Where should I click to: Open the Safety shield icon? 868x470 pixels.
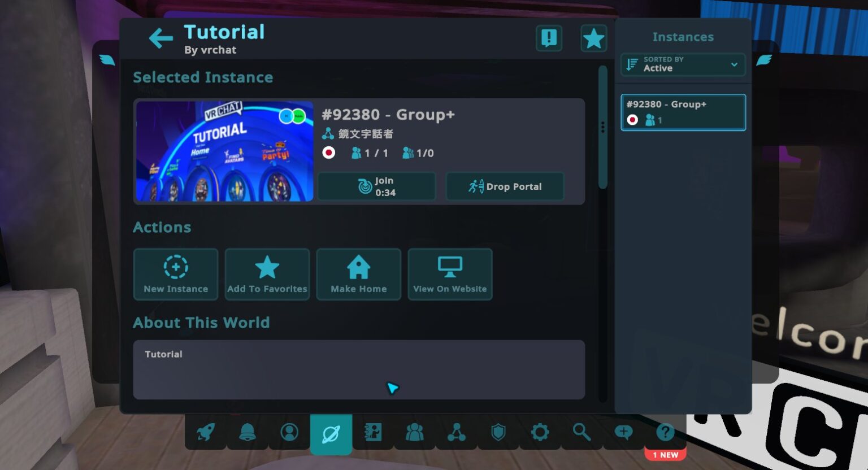point(498,432)
